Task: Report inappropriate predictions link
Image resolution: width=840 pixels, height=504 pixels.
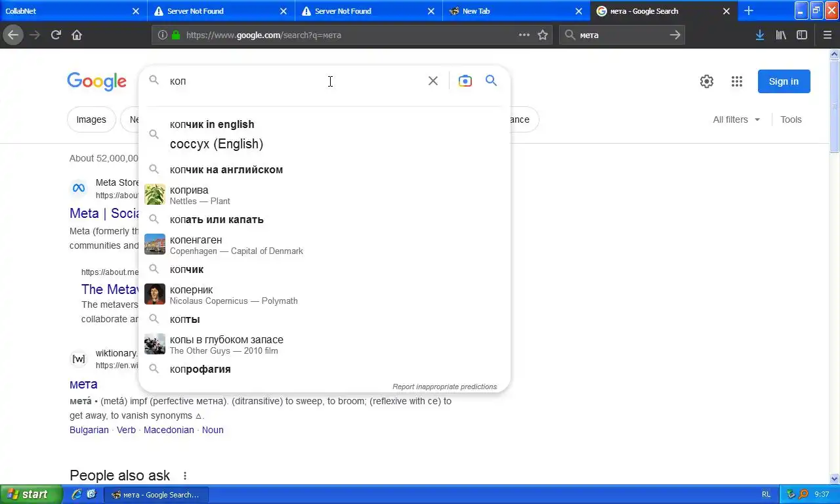Action: 444,387
